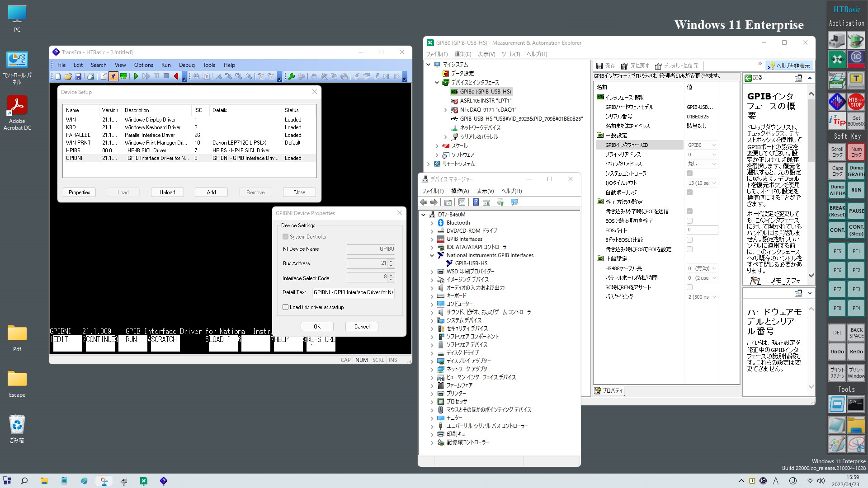Enable 書き込み時にEOSでEOIを設定 checkbox

point(689,249)
